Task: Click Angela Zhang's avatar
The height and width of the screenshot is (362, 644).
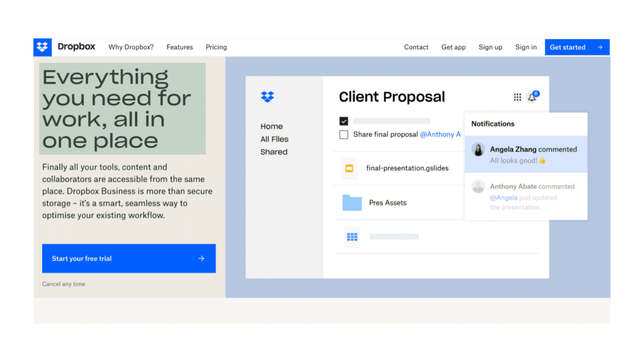Action: pyautogui.click(x=478, y=150)
